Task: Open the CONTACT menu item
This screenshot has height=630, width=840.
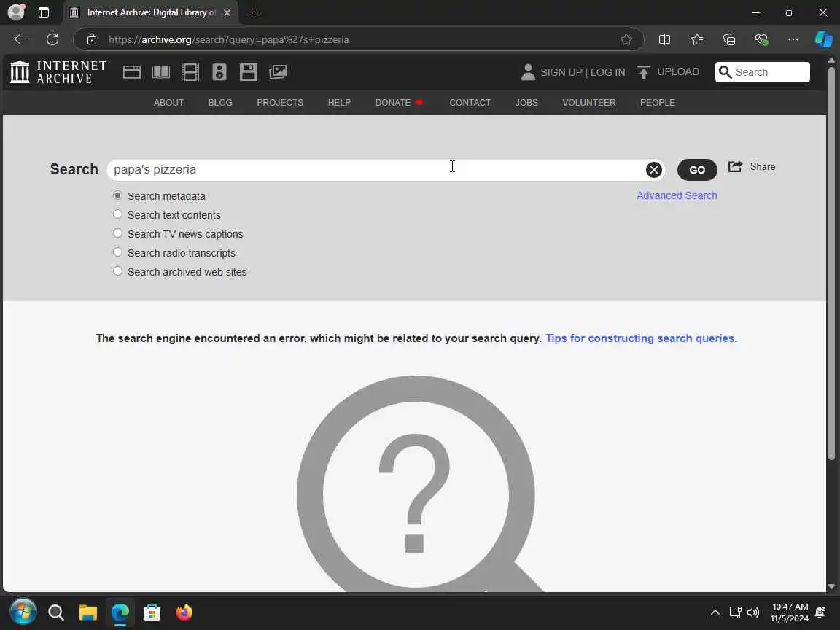Action: pos(470,102)
